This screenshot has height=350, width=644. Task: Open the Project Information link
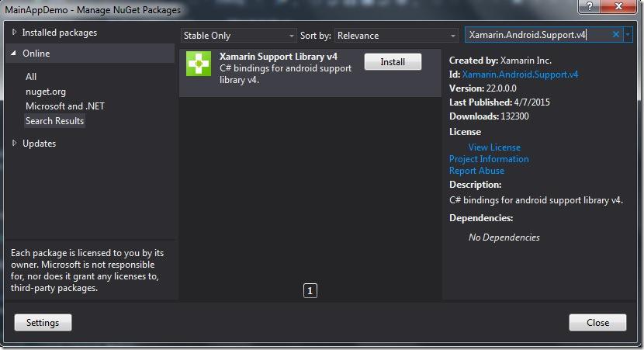489,159
